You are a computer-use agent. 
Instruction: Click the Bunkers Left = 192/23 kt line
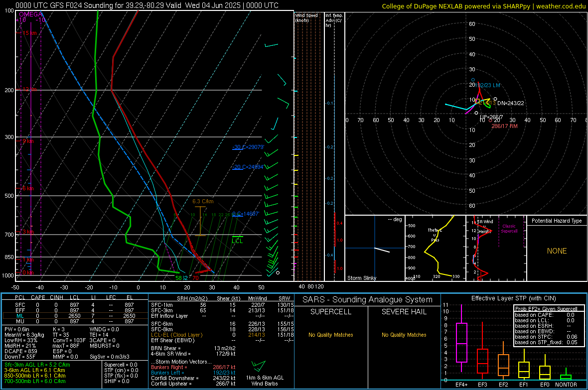193,373
